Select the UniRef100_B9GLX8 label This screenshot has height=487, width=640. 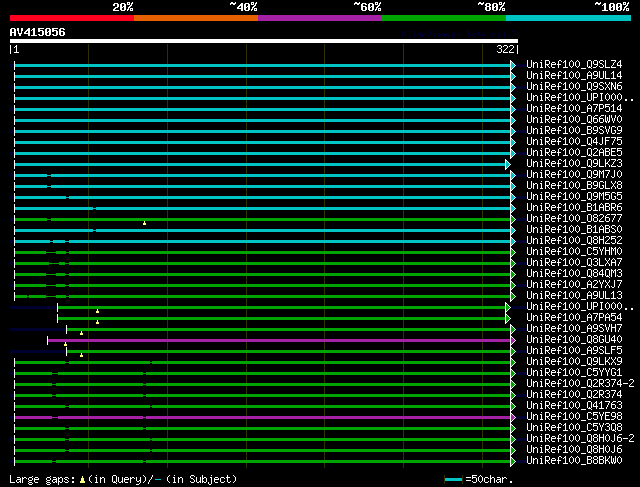coord(574,186)
